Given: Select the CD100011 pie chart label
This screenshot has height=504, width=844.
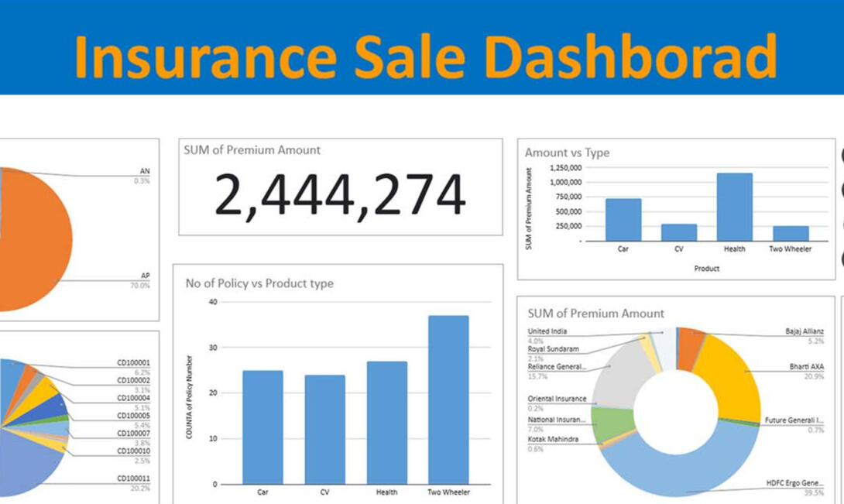Looking at the screenshot, I should pyautogui.click(x=133, y=478).
